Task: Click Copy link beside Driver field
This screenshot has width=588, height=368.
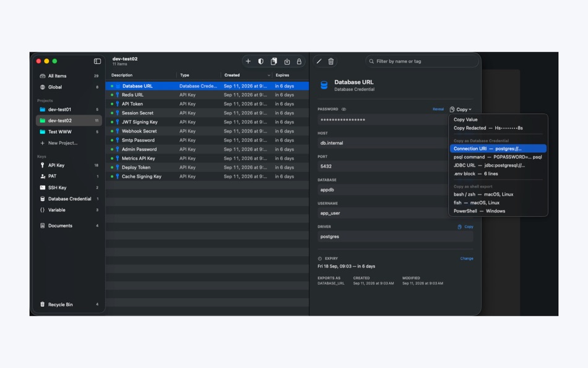Action: 465,227
